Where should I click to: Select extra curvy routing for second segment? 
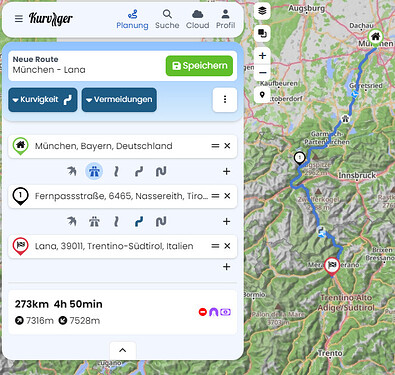coord(161,221)
